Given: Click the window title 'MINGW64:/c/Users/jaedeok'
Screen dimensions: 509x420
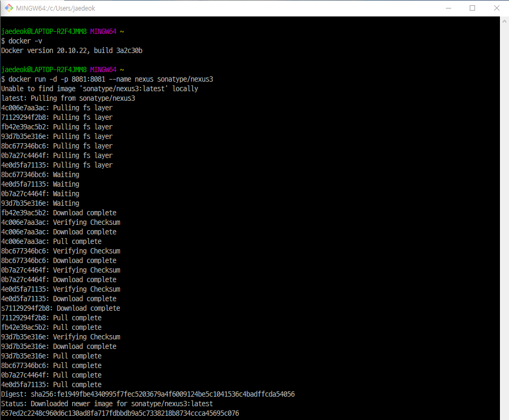Looking at the screenshot, I should click(56, 8).
